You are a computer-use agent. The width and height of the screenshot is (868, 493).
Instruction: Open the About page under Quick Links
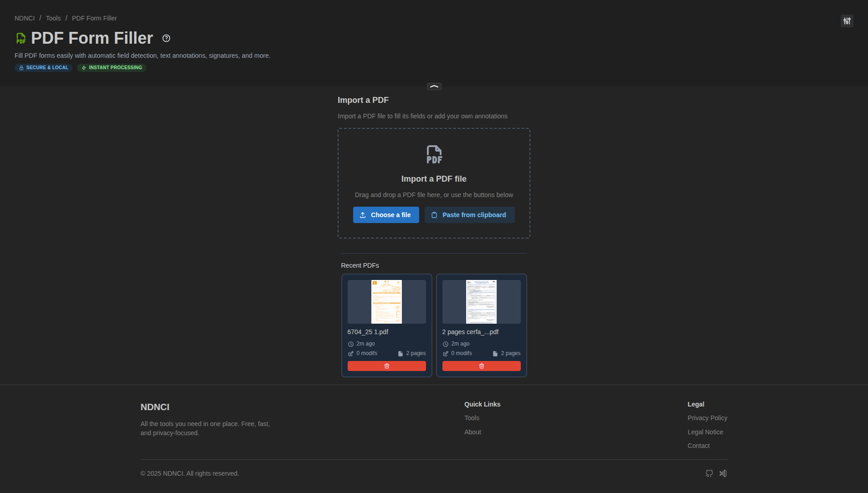473,432
